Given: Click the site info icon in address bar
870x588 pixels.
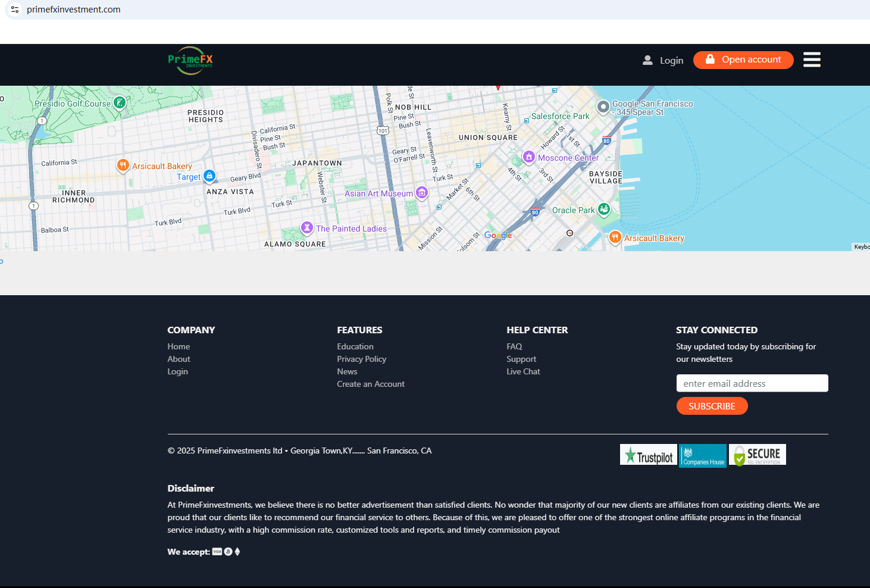Looking at the screenshot, I should pyautogui.click(x=15, y=10).
